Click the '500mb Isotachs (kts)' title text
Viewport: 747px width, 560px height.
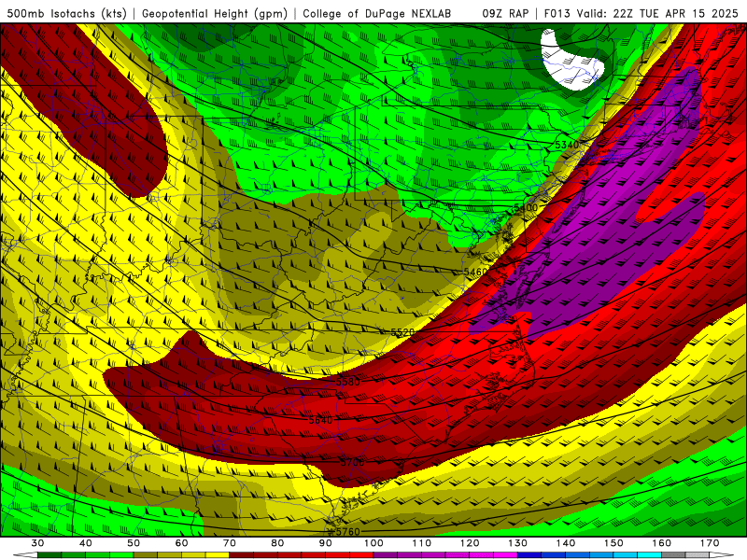tap(66, 13)
